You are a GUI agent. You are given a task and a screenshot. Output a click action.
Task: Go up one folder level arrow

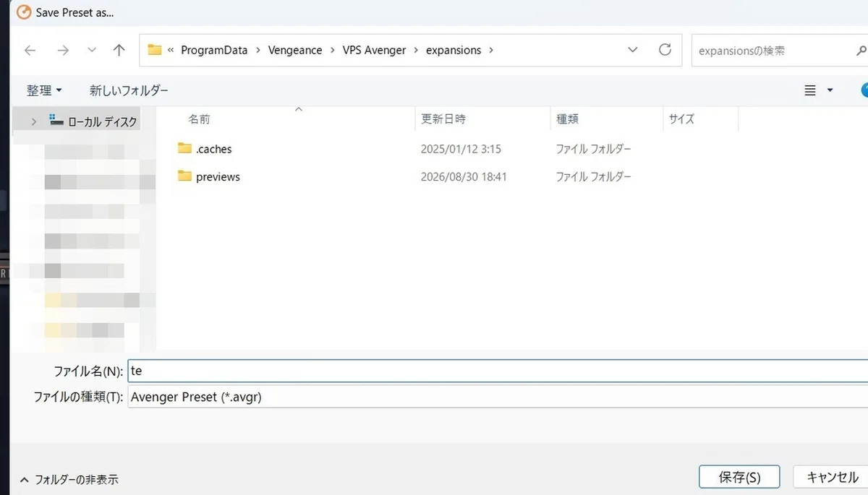tap(119, 50)
